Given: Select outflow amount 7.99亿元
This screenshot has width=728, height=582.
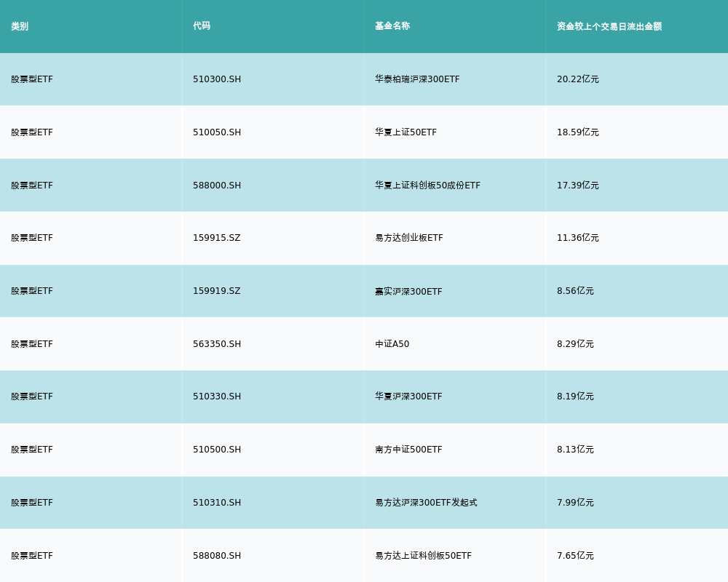Looking at the screenshot, I should coord(575,503).
